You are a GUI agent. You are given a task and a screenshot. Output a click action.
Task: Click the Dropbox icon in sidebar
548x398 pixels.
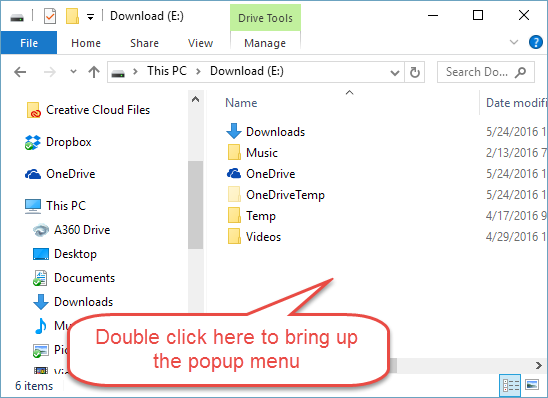click(x=33, y=142)
